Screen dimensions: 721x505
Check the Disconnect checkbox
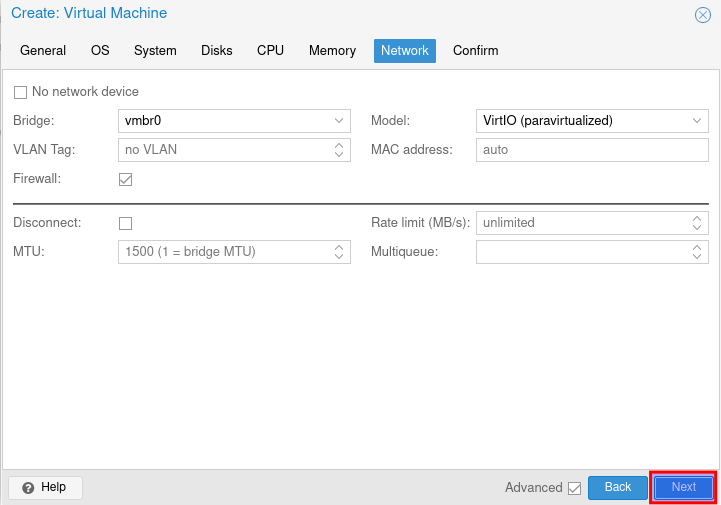[126, 223]
